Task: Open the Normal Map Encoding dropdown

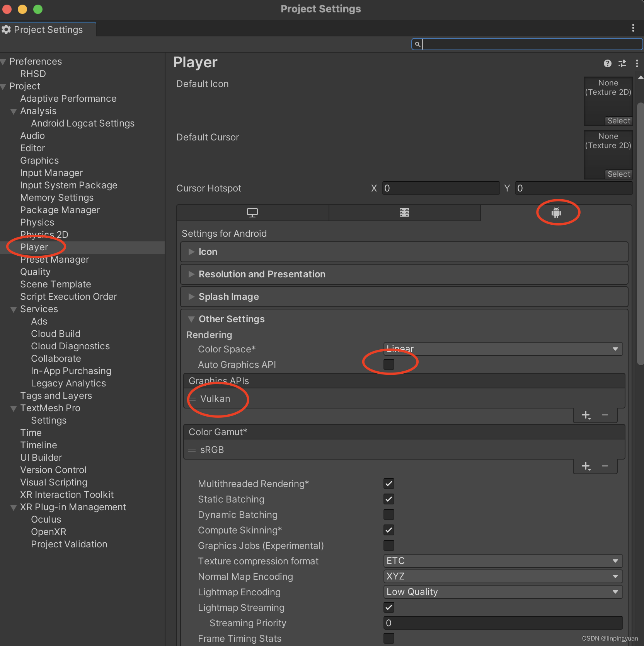Action: tap(503, 576)
